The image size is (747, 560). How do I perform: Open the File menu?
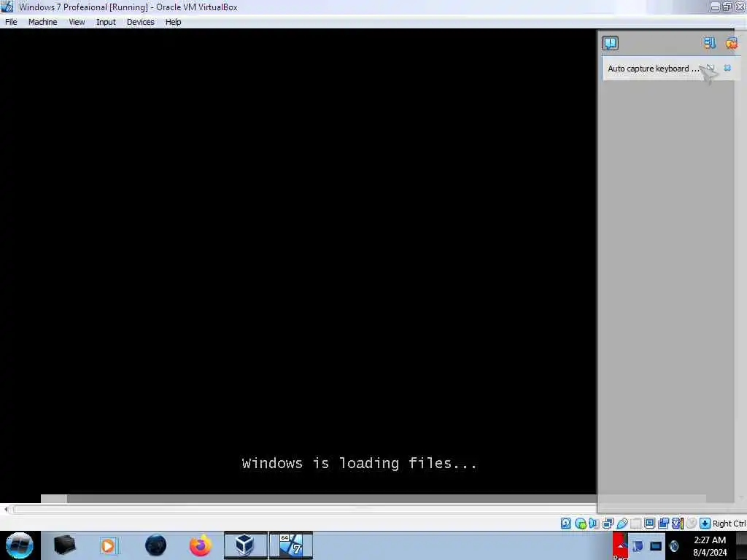[x=11, y=22]
